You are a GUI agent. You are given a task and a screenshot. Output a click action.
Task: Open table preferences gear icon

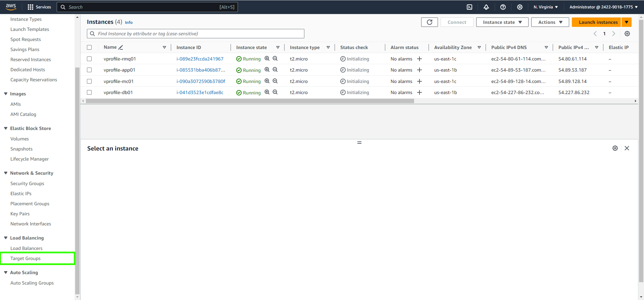[627, 34]
